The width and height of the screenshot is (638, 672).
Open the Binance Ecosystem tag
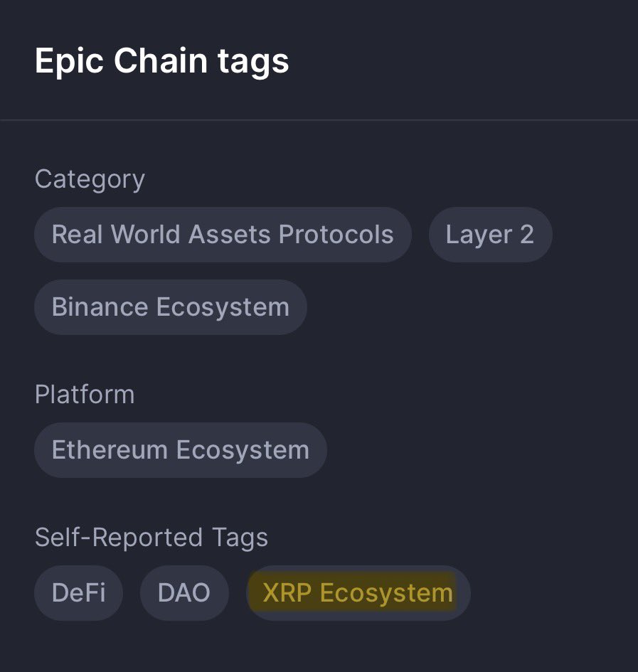click(x=171, y=307)
